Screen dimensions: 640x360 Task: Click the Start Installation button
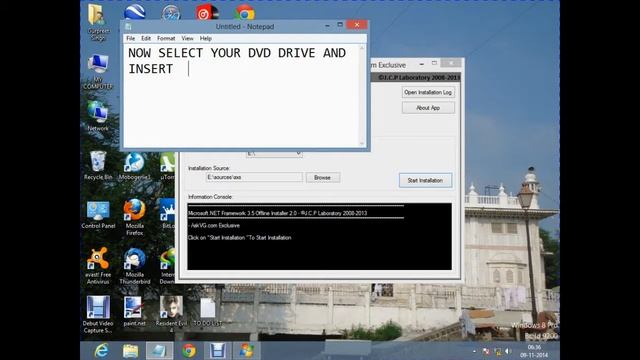[425, 180]
